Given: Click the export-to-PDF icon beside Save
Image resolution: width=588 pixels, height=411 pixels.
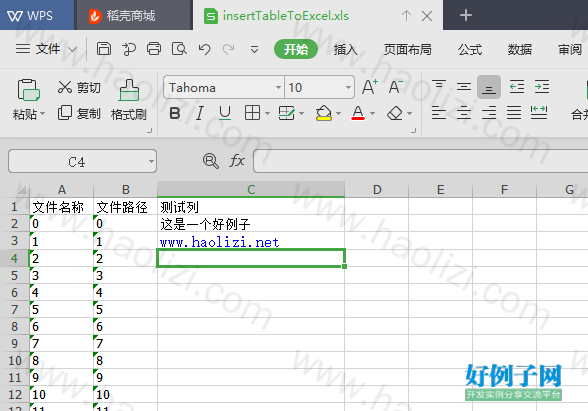Looking at the screenshot, I should click(129, 49).
